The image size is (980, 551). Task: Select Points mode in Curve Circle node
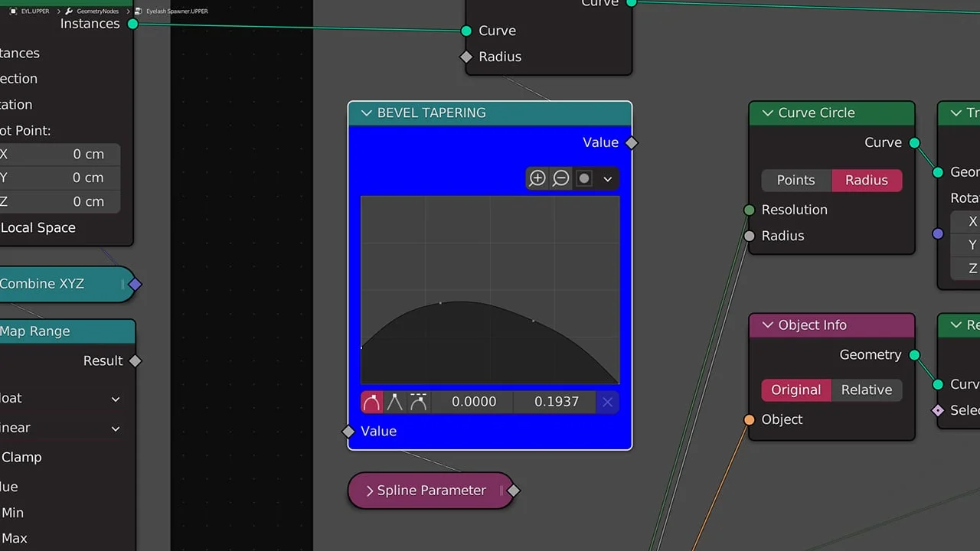pyautogui.click(x=795, y=180)
